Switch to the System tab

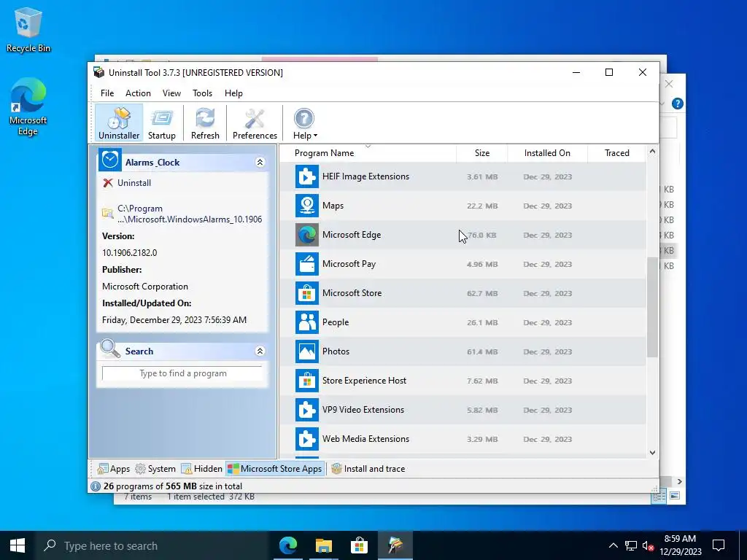tap(155, 469)
